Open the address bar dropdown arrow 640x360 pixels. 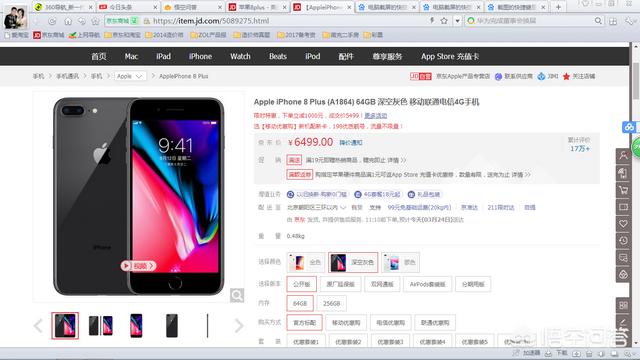(458, 21)
